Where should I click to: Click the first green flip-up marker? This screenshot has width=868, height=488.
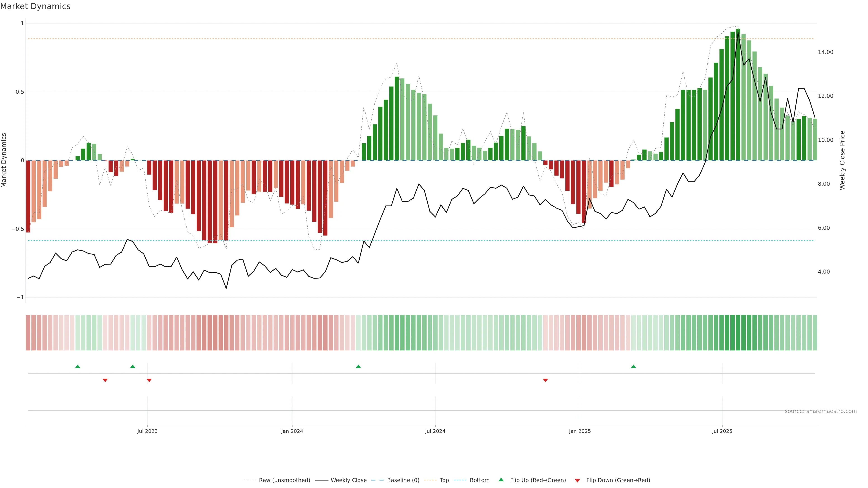[78, 366]
